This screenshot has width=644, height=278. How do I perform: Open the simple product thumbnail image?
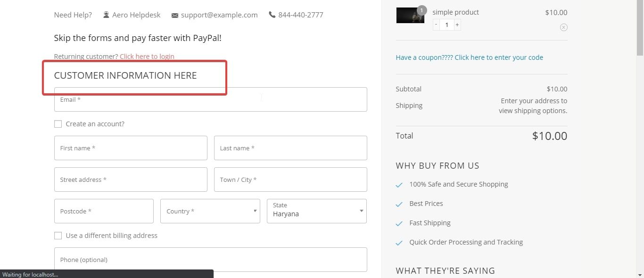pos(410,15)
